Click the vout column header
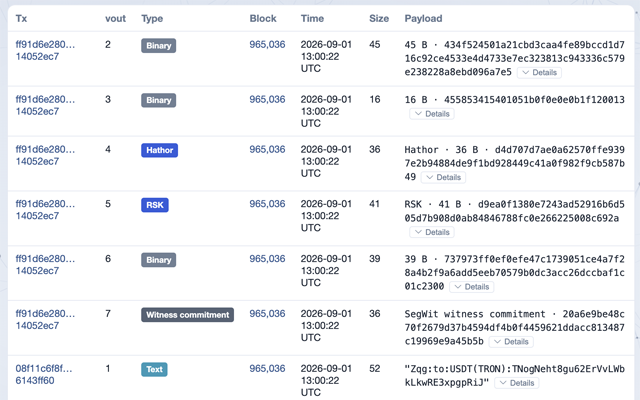 click(x=116, y=19)
